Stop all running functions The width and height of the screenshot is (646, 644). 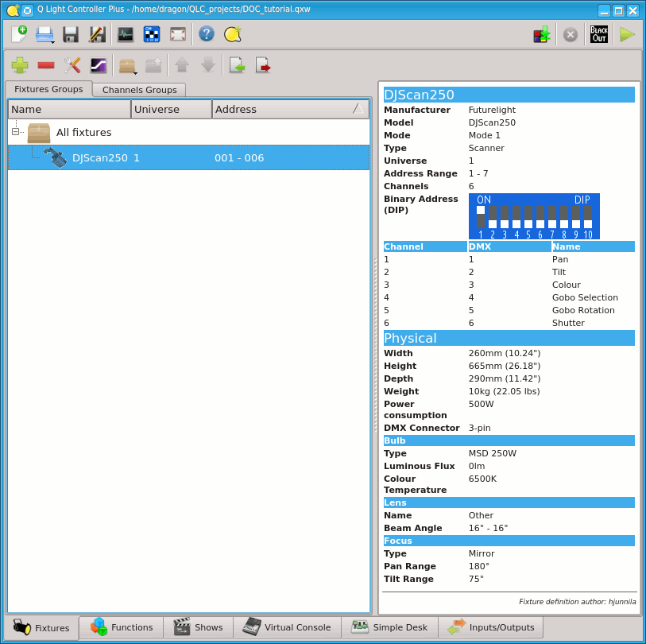click(x=571, y=35)
